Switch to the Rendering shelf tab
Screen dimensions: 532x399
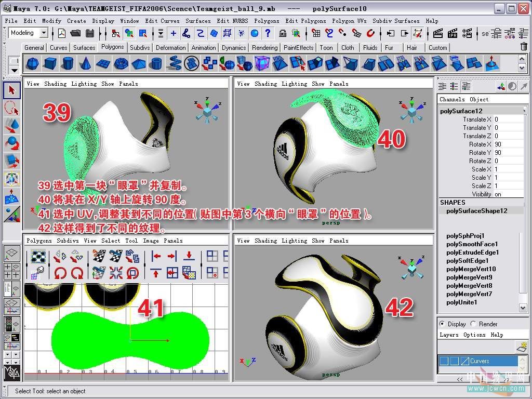click(264, 47)
